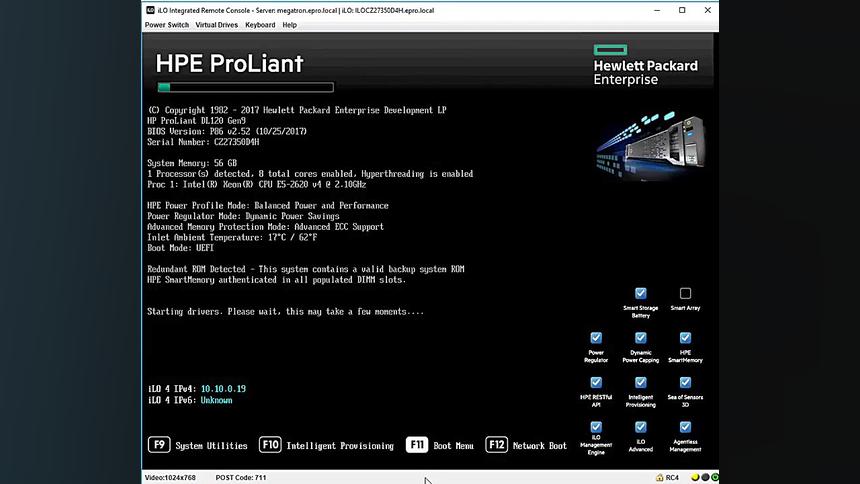Click the iLO console title bar icon

150,10
